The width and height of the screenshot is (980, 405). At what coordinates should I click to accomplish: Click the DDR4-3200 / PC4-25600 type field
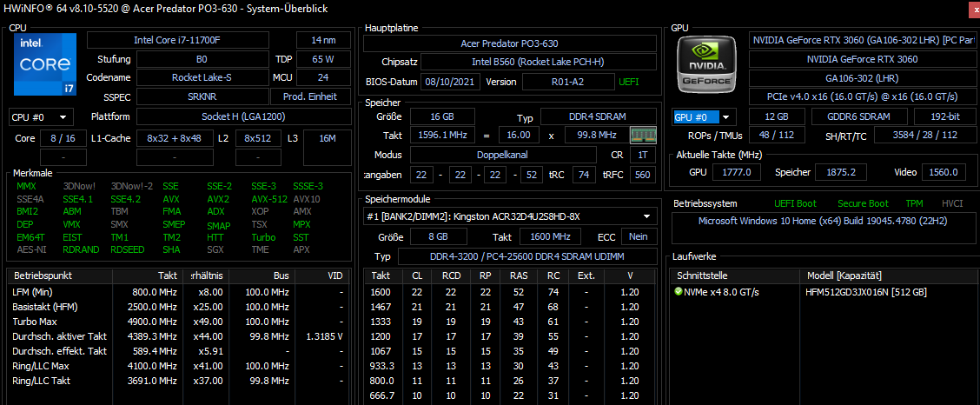pyautogui.click(x=526, y=257)
